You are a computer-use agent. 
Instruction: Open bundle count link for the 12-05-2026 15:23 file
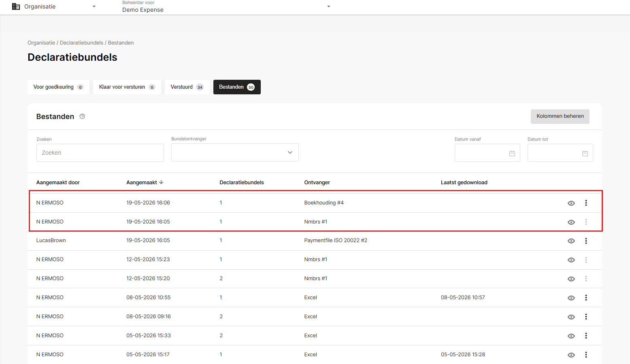(x=221, y=260)
